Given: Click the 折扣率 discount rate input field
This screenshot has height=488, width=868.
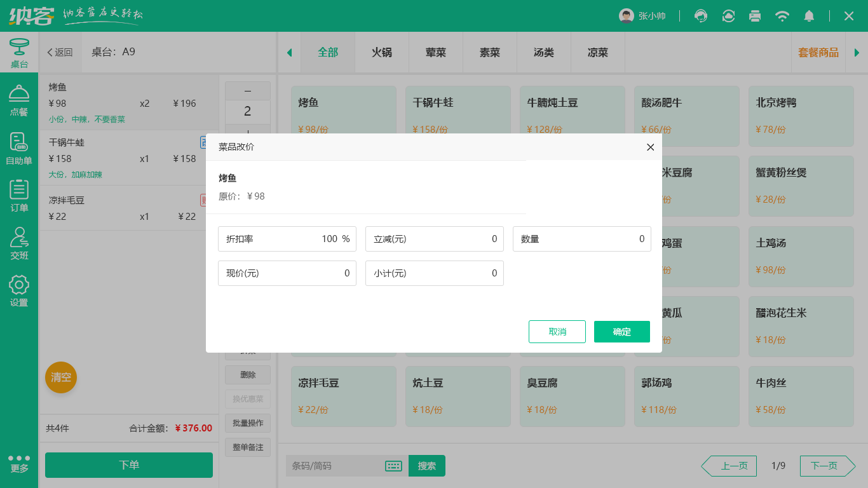Looking at the screenshot, I should click(x=287, y=239).
